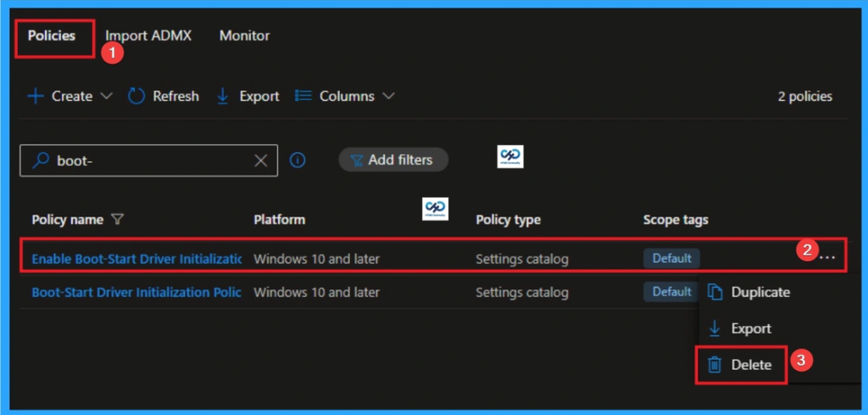Click the ellipsis for the Enable Boot-Start row
The height and width of the screenshot is (415, 868).
pos(827,258)
